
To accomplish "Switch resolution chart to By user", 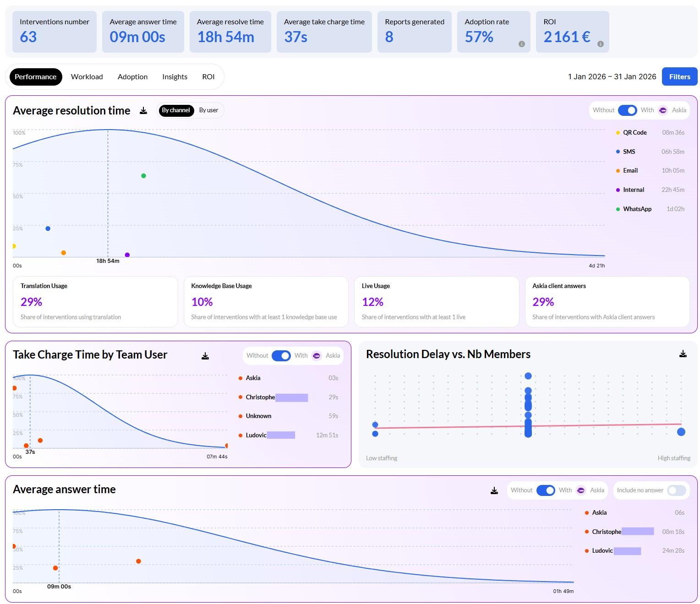I will click(208, 110).
